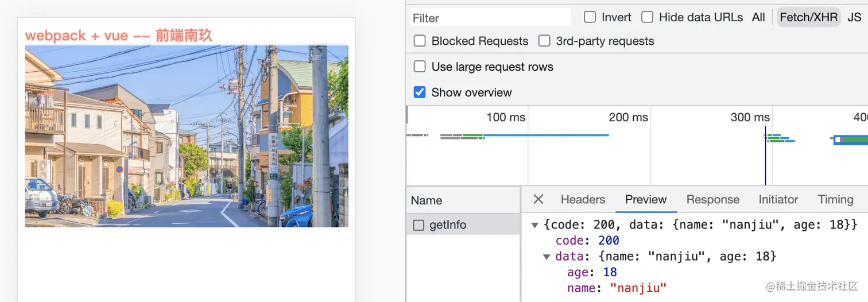Close the request details pane
Viewport: 868px width, 302px height.
538,199
